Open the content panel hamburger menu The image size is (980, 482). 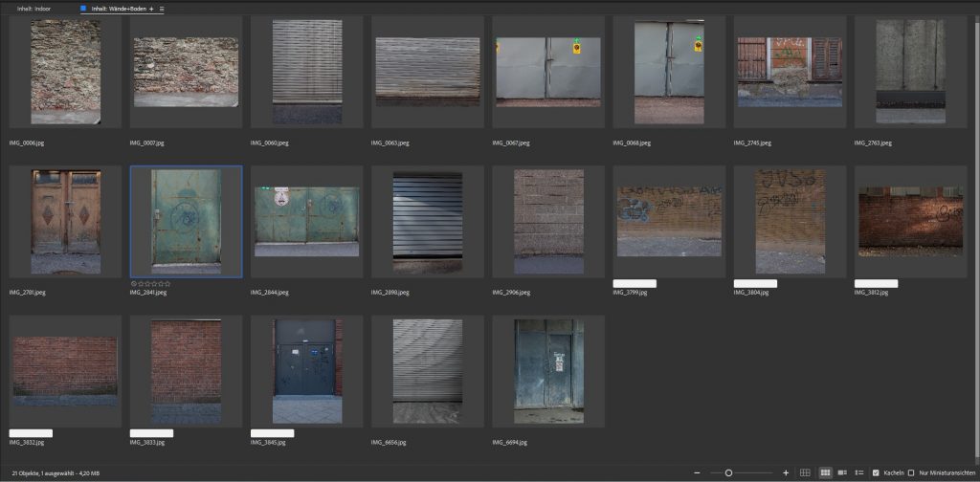coord(162,9)
